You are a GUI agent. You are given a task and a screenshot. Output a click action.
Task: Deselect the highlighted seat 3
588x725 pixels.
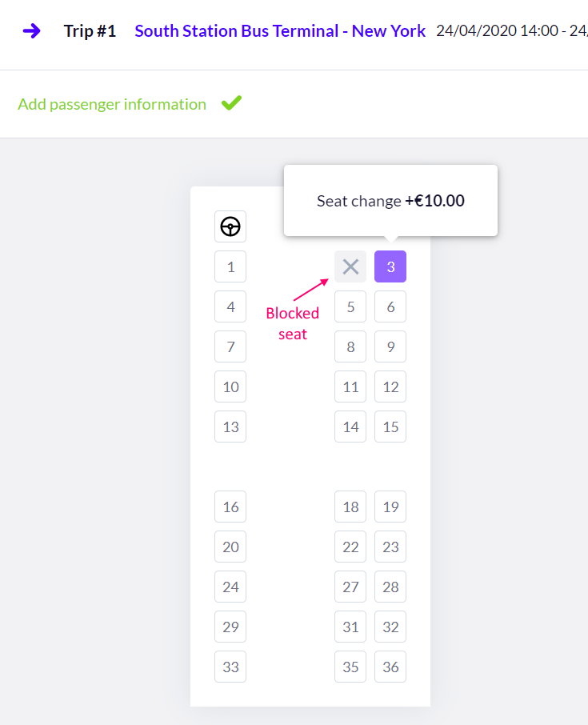(x=390, y=266)
